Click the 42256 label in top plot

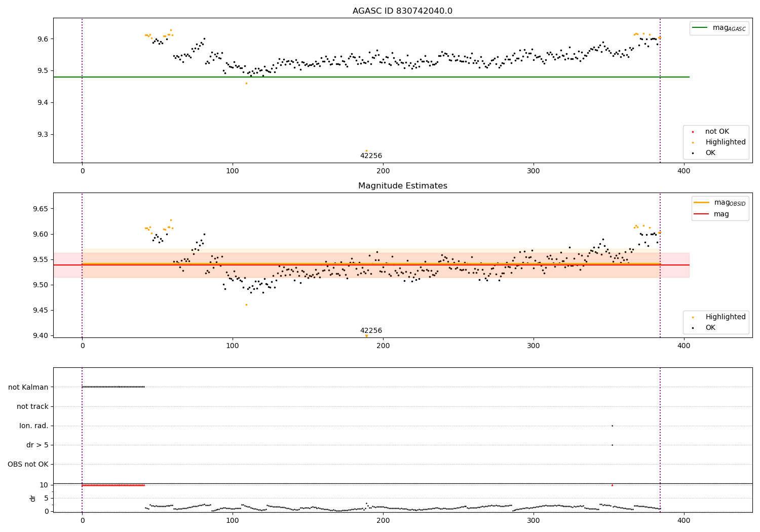click(x=371, y=156)
